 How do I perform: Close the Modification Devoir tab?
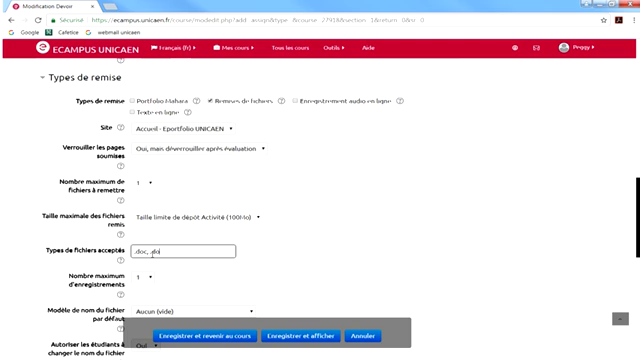93,6
